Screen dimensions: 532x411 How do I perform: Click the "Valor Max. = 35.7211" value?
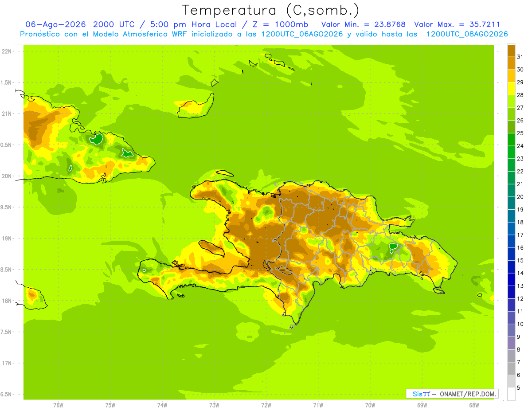pyautogui.click(x=457, y=24)
